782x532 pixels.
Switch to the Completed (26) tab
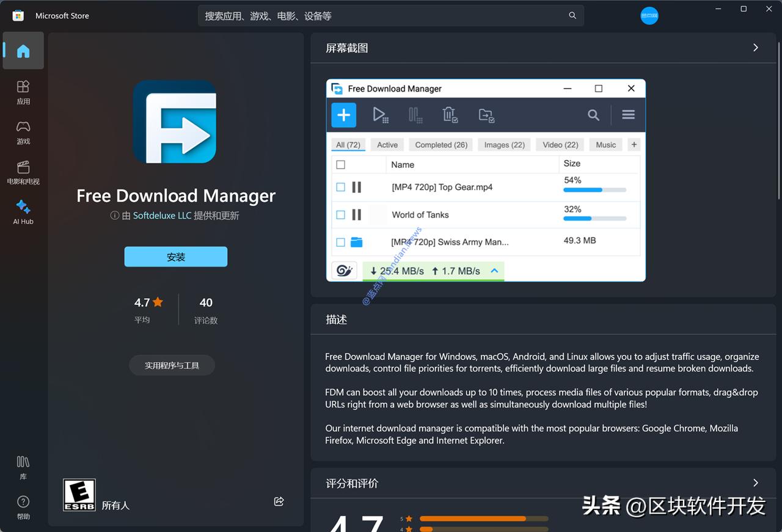pos(440,144)
